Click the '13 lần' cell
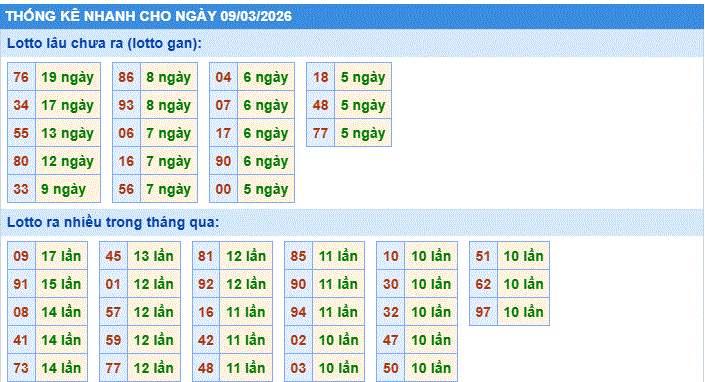The image size is (705, 382). click(154, 256)
